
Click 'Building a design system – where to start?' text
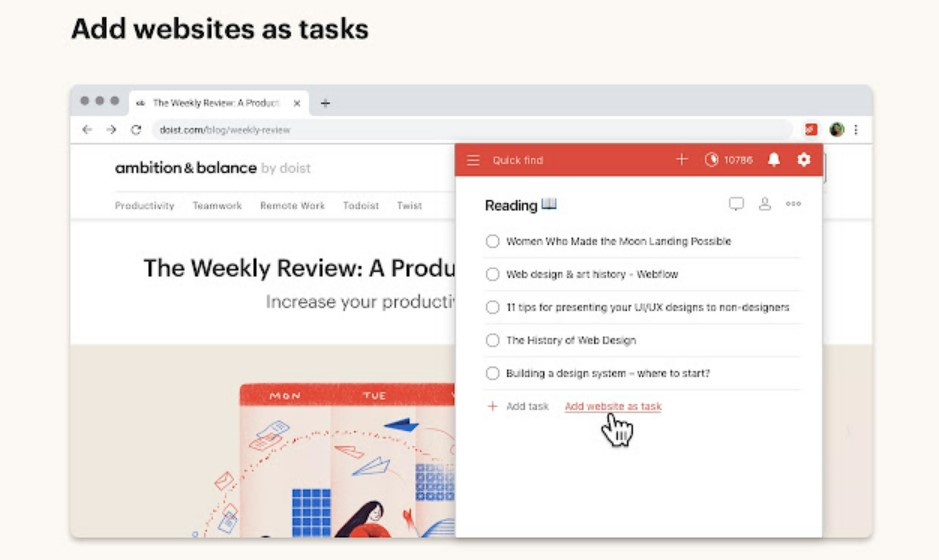pos(608,373)
